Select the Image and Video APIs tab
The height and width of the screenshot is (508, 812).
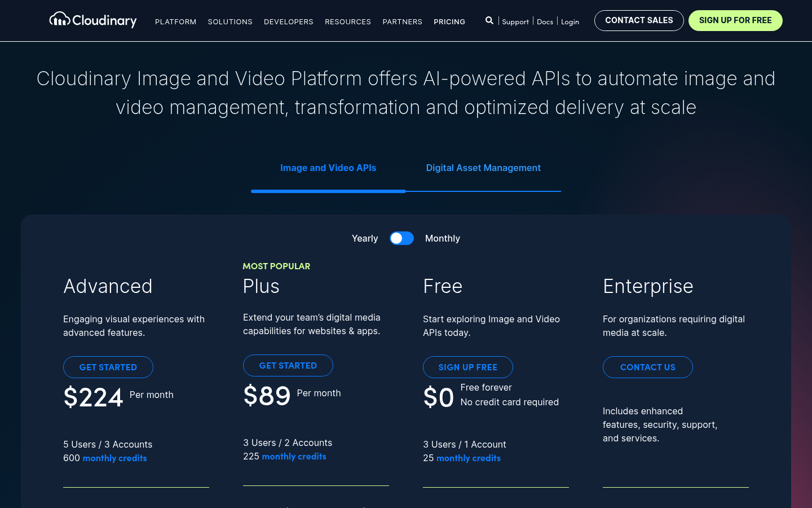[328, 168]
